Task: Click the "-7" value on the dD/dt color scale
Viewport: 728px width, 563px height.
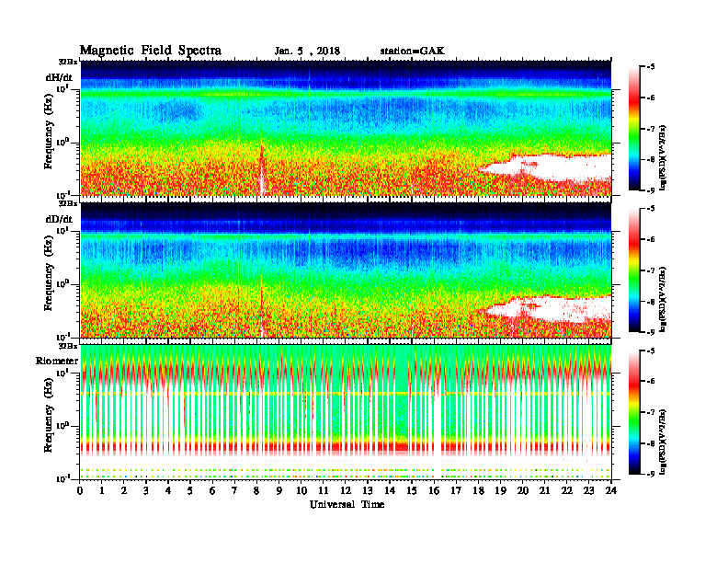Action: pos(650,270)
